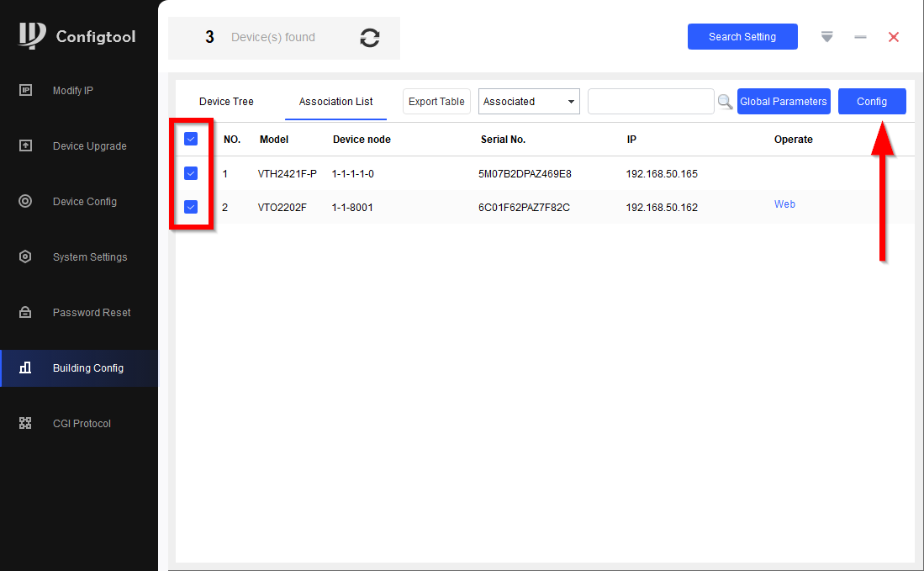The image size is (924, 571).
Task: Uncheck the VTO2202F row checkbox
Action: [x=191, y=207]
